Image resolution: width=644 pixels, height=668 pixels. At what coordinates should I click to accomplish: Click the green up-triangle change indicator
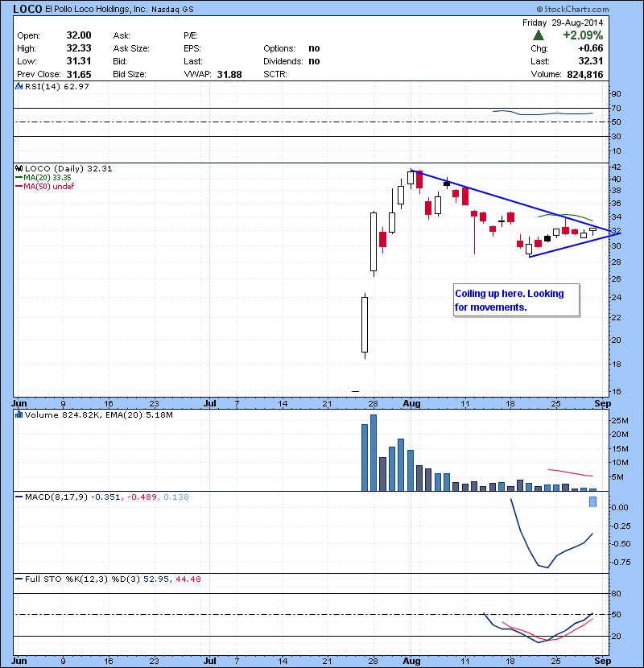click(539, 35)
